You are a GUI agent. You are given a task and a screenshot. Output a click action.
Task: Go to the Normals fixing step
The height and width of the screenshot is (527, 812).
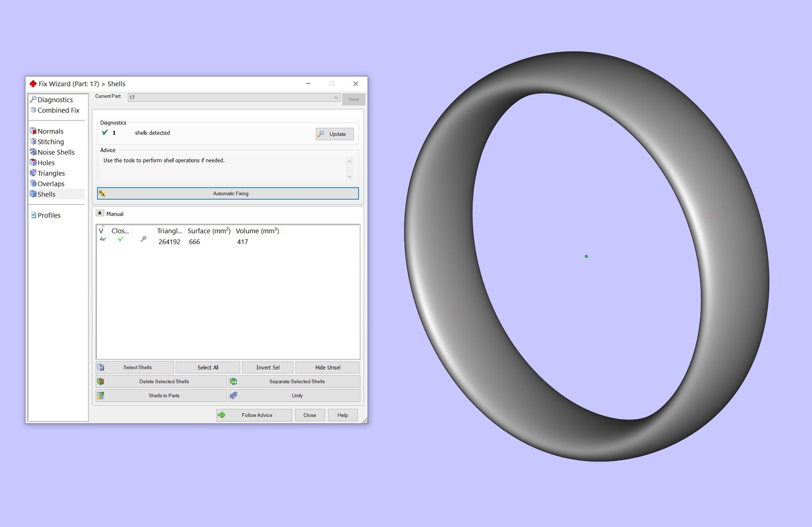(x=50, y=131)
